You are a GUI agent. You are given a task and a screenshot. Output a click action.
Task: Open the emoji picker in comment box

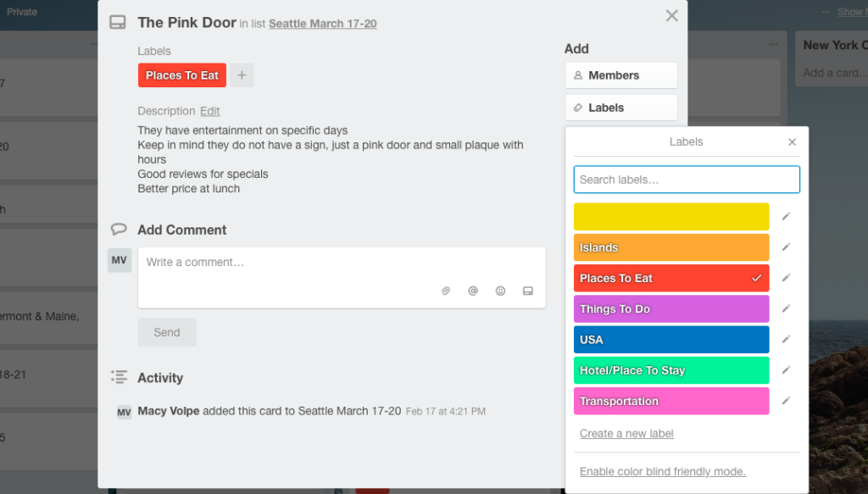(x=500, y=291)
